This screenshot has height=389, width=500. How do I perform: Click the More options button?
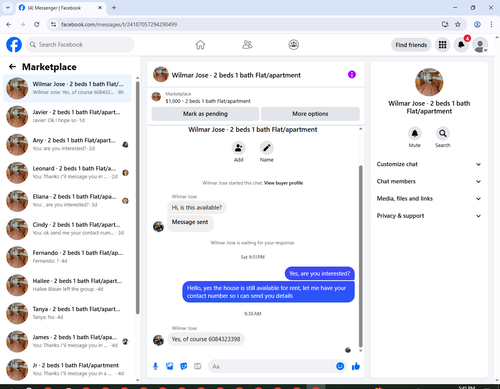click(310, 114)
